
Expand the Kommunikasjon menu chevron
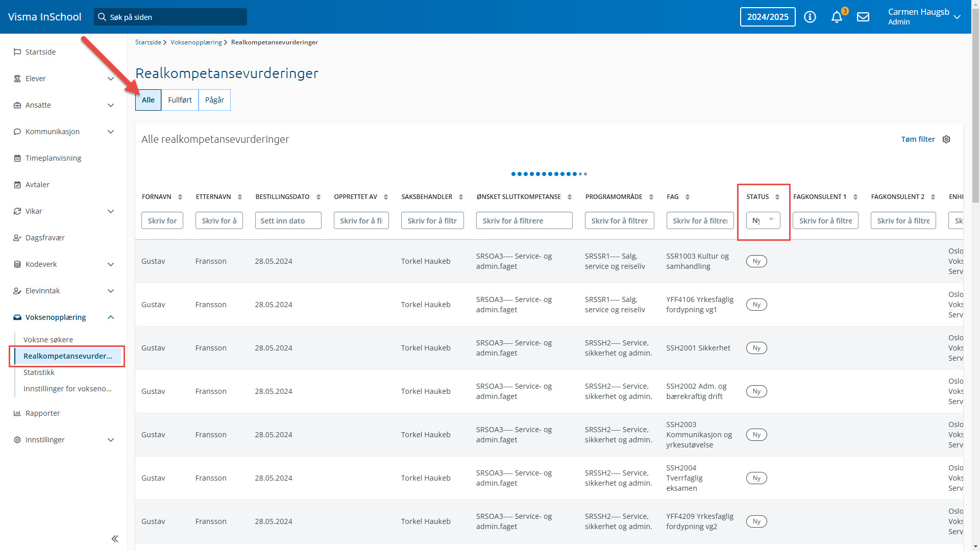pos(111,132)
